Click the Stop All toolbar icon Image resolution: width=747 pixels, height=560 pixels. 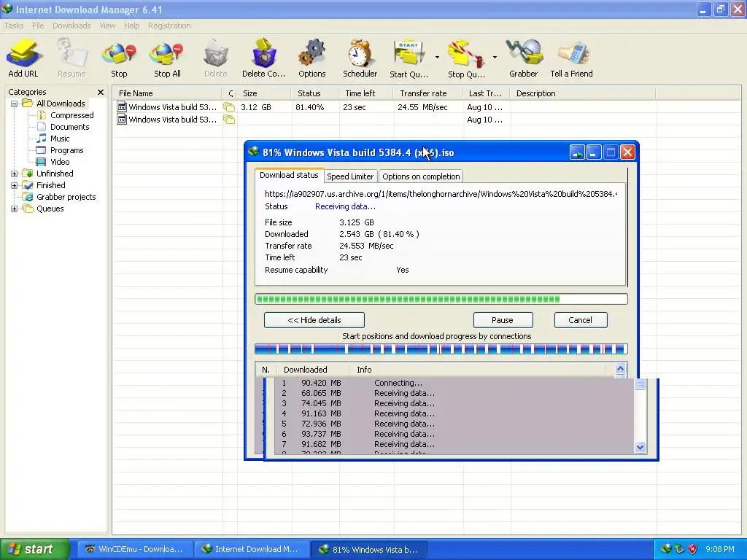[x=167, y=58]
